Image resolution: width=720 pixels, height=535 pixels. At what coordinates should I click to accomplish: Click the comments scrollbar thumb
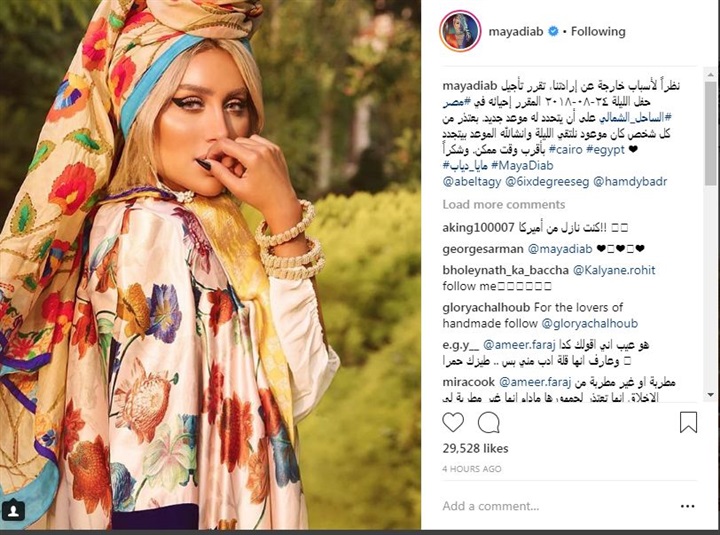click(x=711, y=133)
